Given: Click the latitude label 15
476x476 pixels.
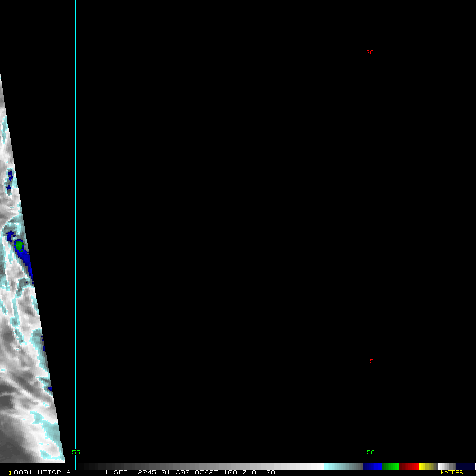Looking at the screenshot, I should tap(370, 361).
